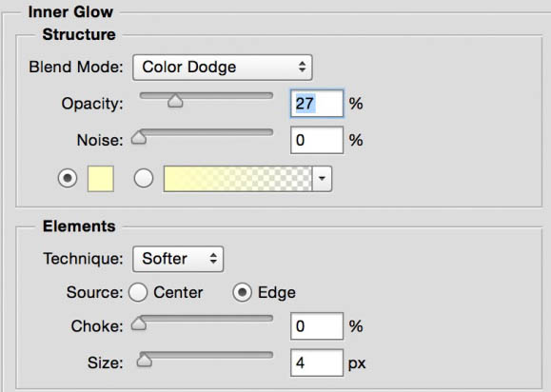This screenshot has height=392, width=551.
Task: Click the Opacity slider handle
Action: (175, 101)
